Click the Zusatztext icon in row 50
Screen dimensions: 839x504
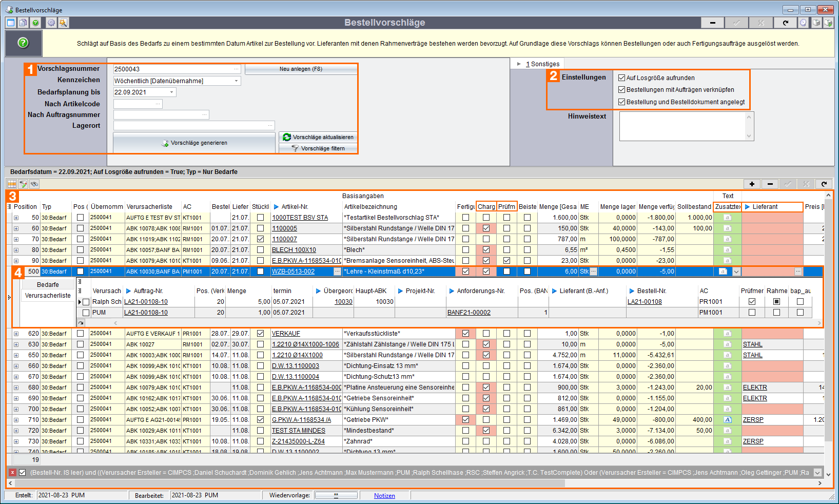point(727,218)
